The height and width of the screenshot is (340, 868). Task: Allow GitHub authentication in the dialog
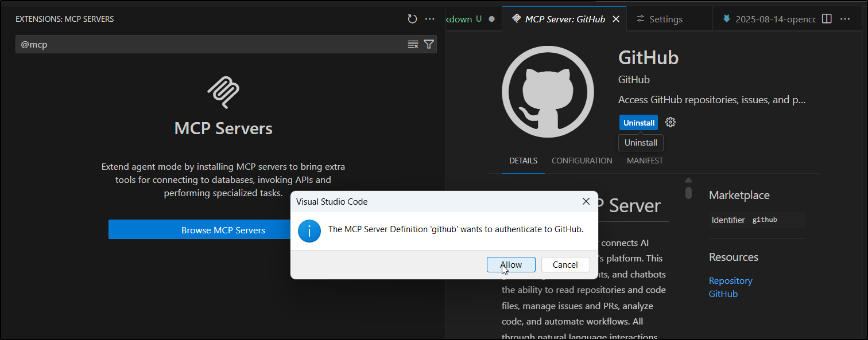tap(511, 264)
